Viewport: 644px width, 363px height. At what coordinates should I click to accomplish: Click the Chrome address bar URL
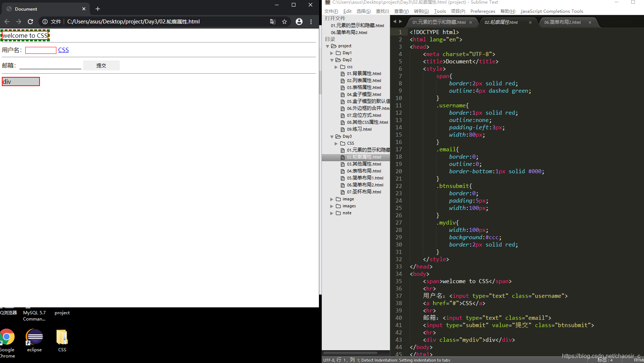coord(133,22)
